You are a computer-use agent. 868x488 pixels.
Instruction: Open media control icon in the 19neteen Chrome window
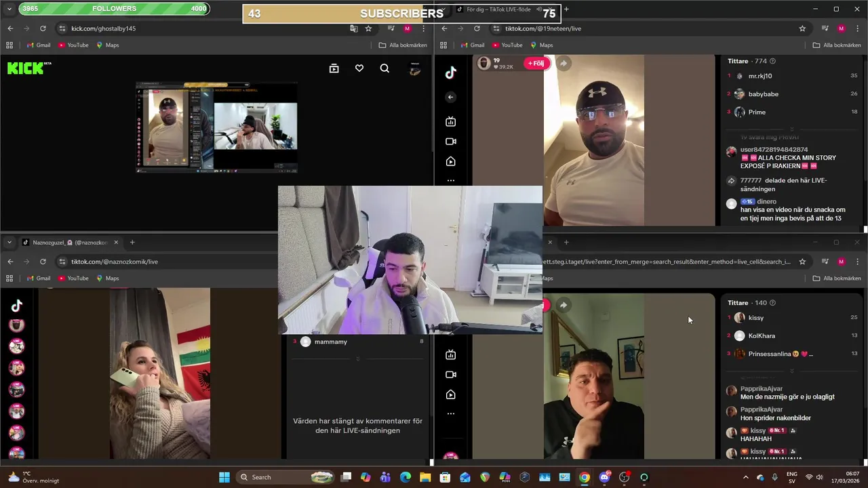[825, 28]
